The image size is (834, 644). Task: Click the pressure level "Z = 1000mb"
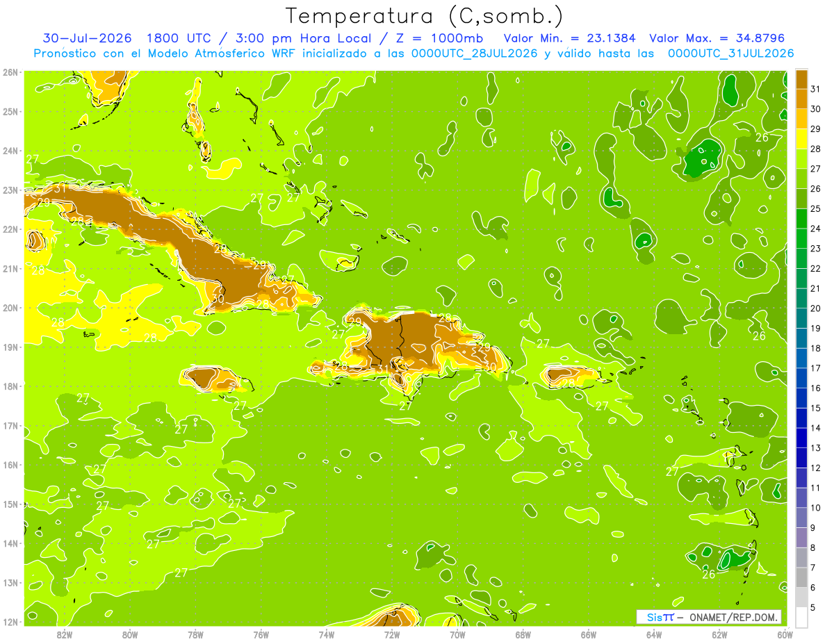(439, 38)
